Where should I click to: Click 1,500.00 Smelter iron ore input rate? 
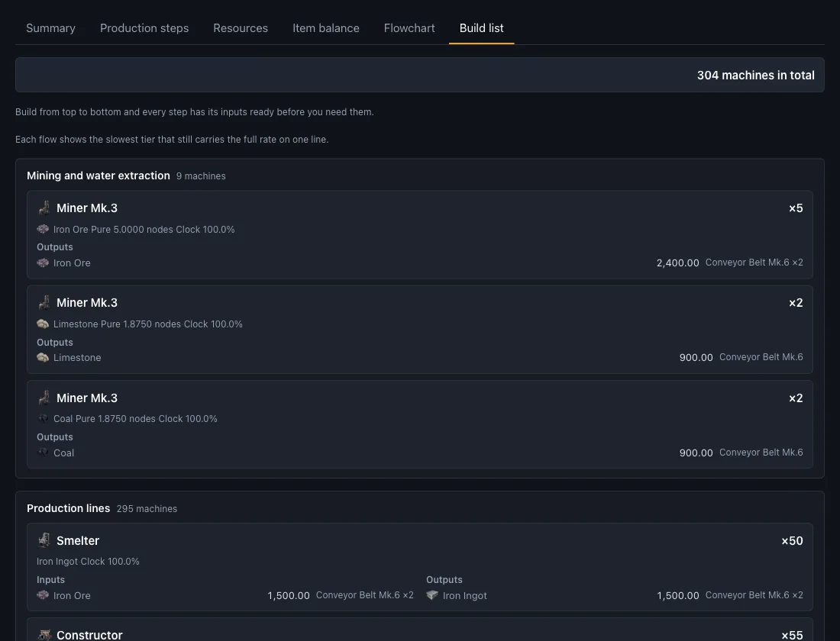(288, 595)
